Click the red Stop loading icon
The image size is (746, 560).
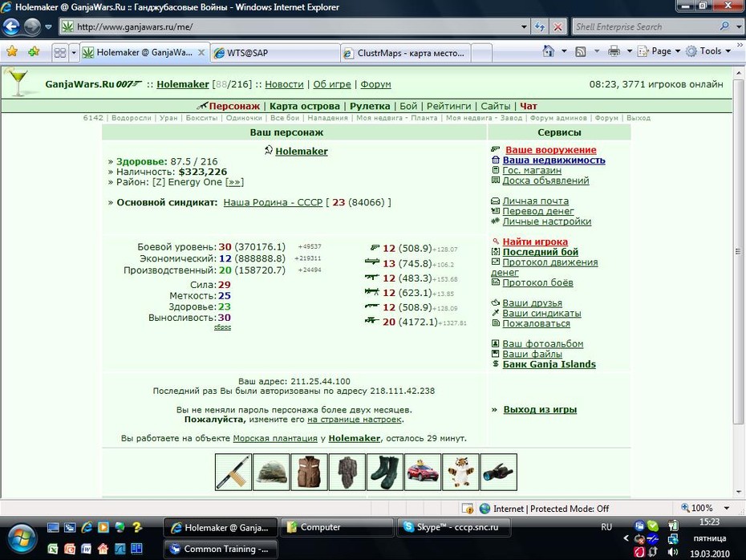557,26
